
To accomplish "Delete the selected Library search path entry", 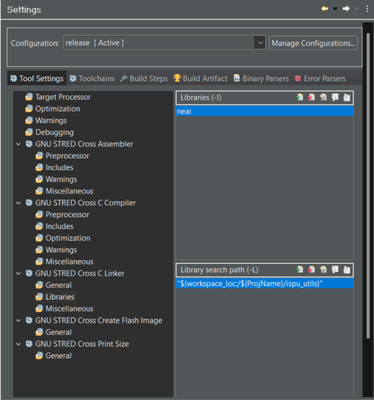I will click(x=311, y=269).
